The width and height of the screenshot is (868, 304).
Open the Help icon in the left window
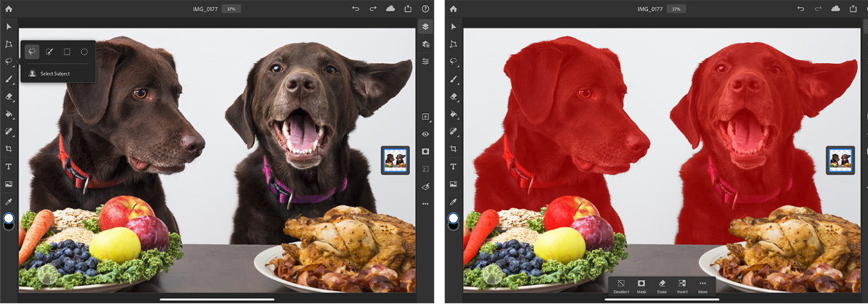(x=425, y=9)
